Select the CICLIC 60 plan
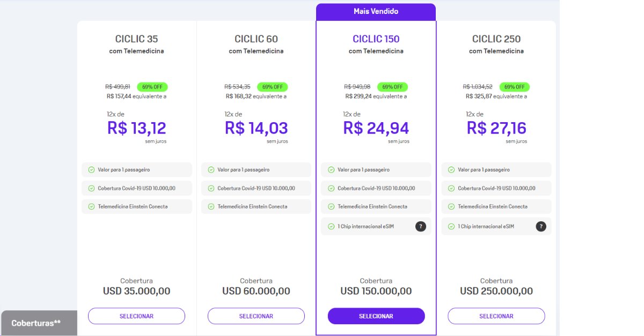Screen dimensions: 644x336 pos(256,316)
